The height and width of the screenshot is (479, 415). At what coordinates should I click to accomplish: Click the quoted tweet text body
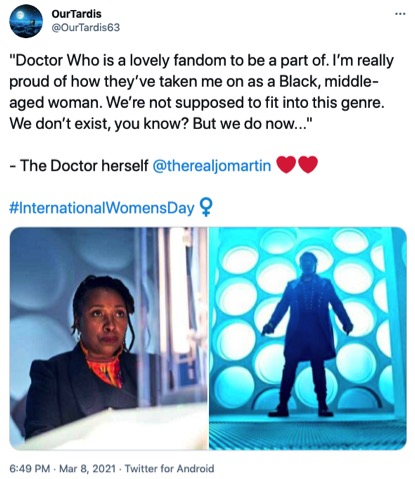(x=201, y=92)
